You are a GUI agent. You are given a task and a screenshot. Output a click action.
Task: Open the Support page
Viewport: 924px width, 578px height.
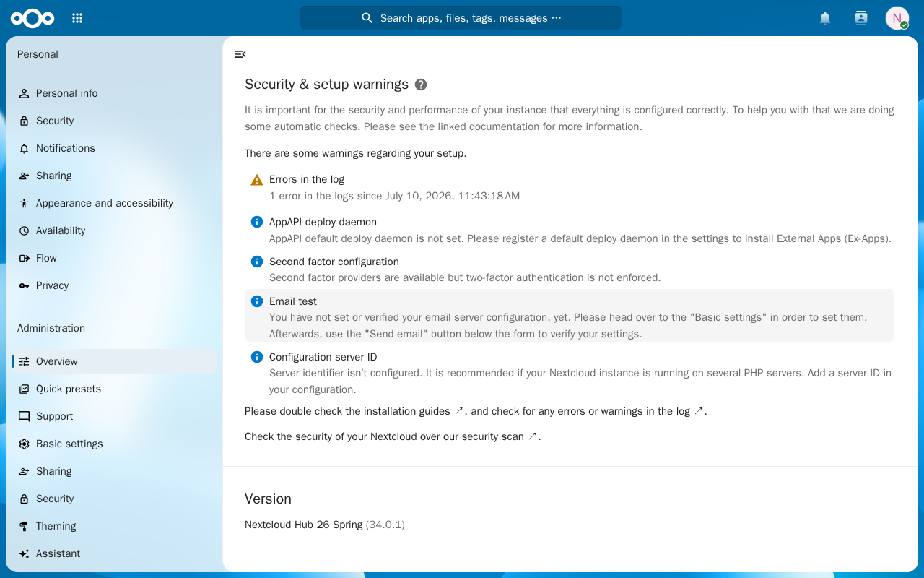coord(113,416)
